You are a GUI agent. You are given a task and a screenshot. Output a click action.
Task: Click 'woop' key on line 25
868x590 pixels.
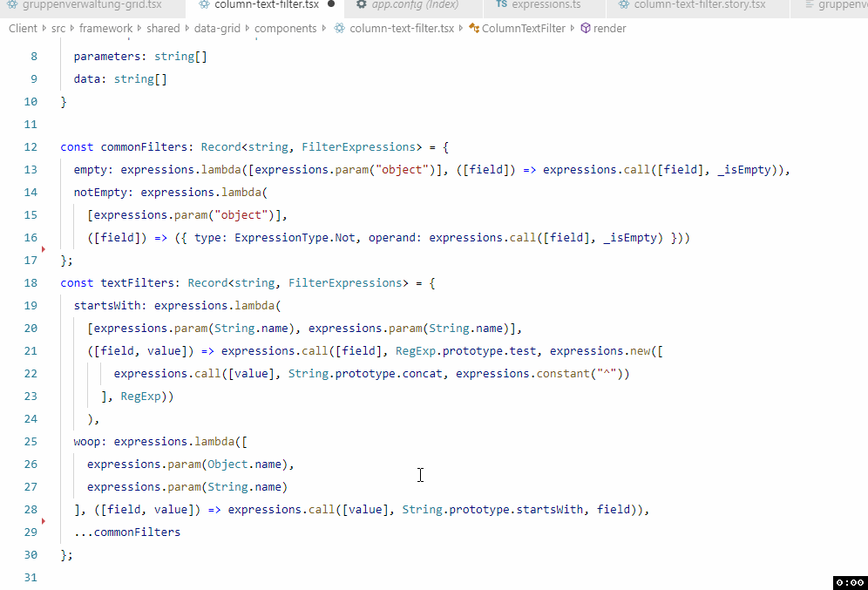click(87, 442)
